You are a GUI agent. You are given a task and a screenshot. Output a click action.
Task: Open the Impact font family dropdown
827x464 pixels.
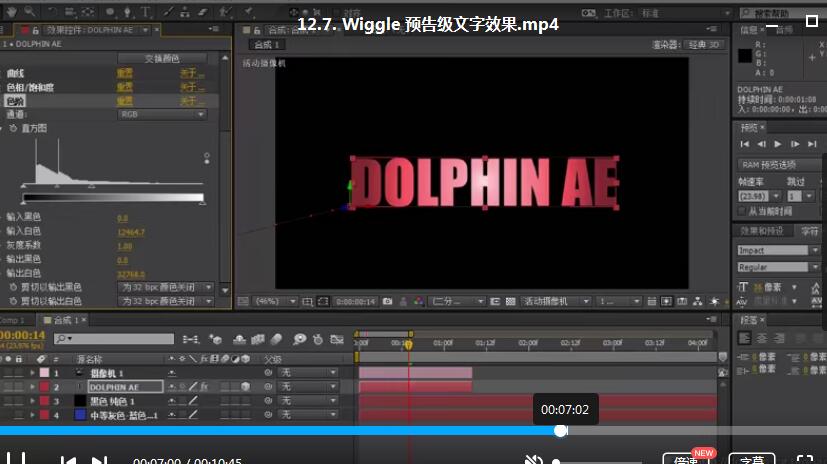click(x=772, y=250)
